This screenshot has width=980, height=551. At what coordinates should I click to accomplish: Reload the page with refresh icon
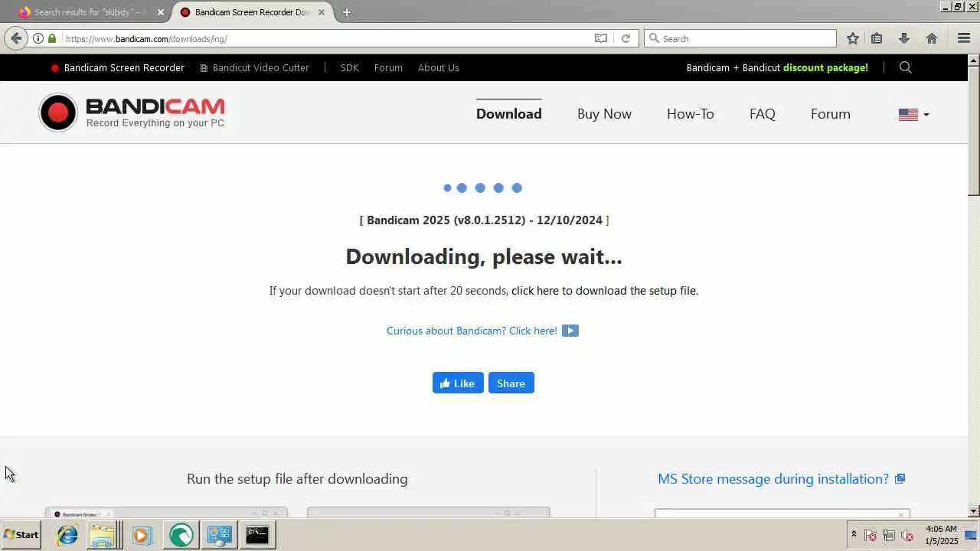tap(626, 38)
